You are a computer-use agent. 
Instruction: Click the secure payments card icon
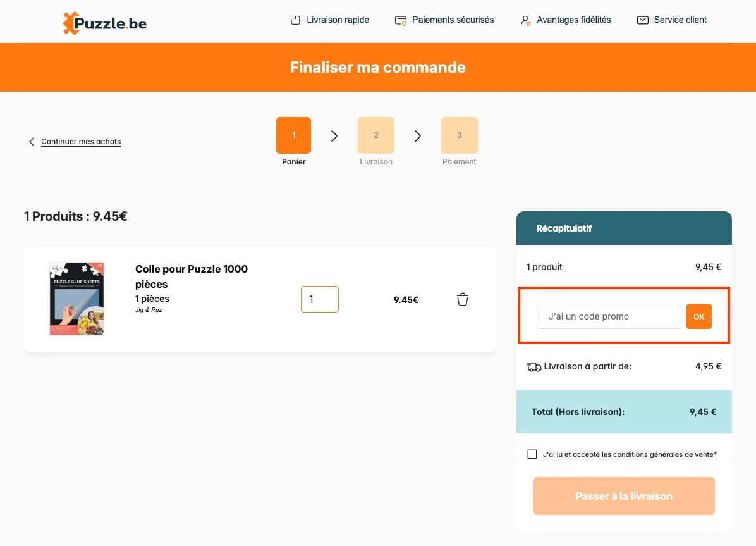pyautogui.click(x=400, y=20)
